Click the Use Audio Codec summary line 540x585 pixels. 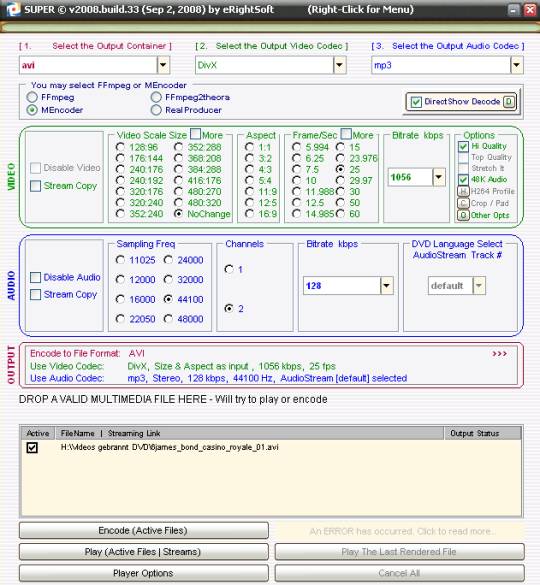pos(218,378)
